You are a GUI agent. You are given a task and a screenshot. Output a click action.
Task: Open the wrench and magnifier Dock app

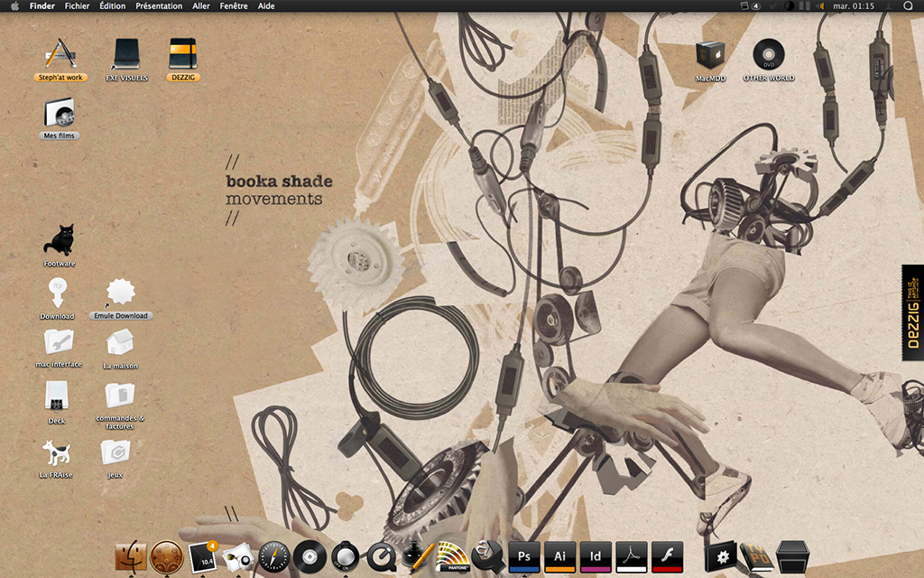488,556
